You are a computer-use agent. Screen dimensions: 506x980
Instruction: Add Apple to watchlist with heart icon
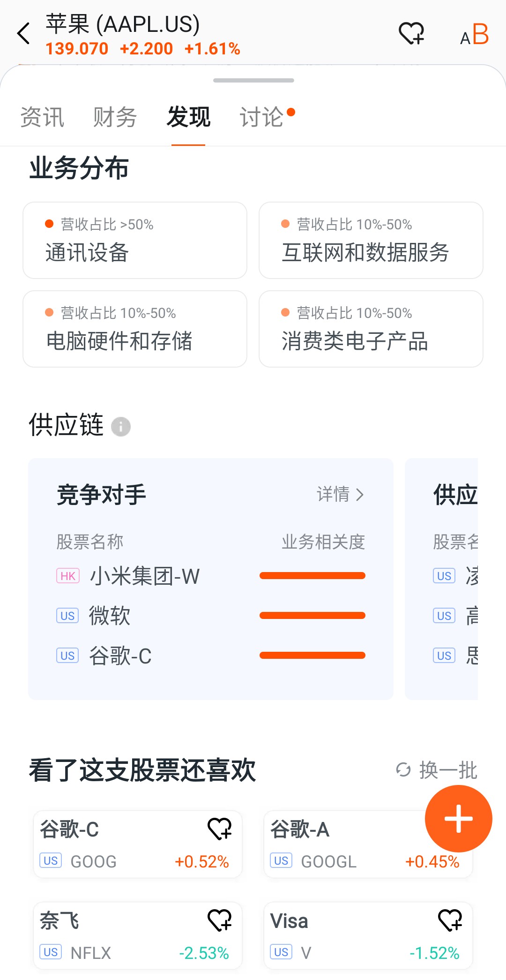[411, 34]
